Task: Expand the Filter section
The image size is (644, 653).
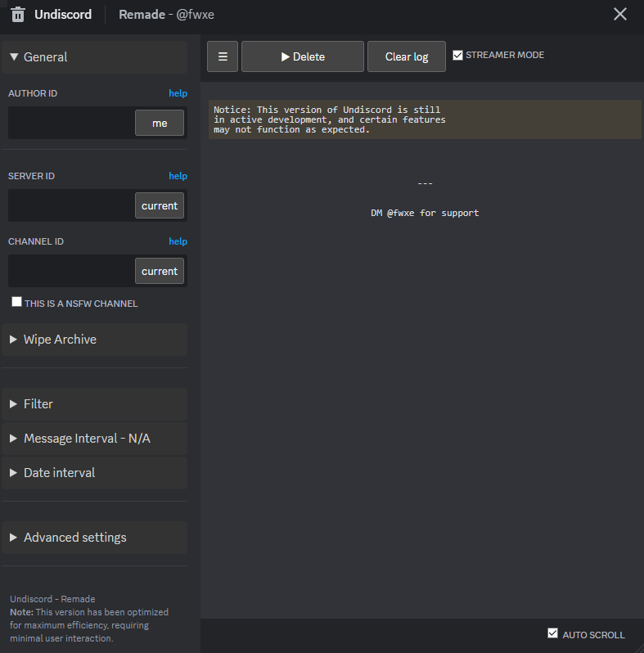Action: point(95,404)
